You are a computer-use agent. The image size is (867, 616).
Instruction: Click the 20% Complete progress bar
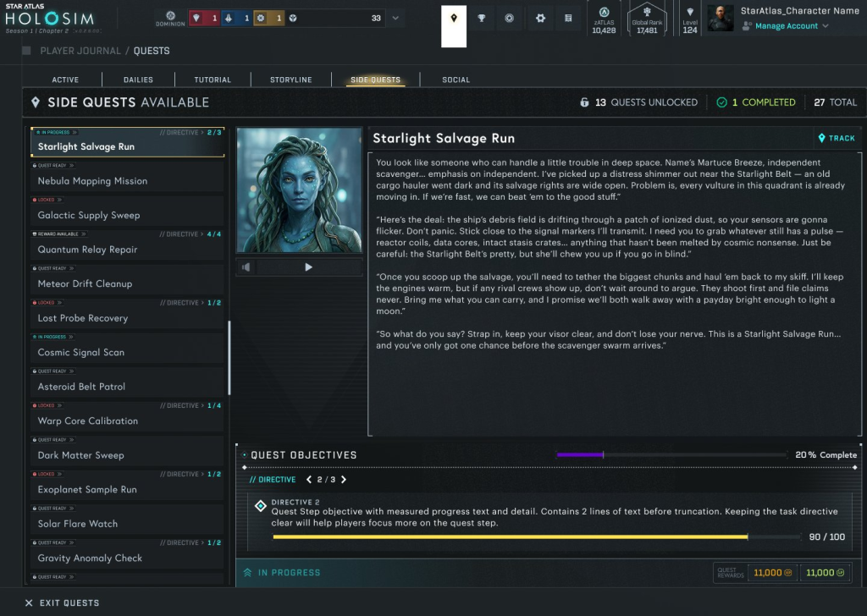click(x=671, y=454)
